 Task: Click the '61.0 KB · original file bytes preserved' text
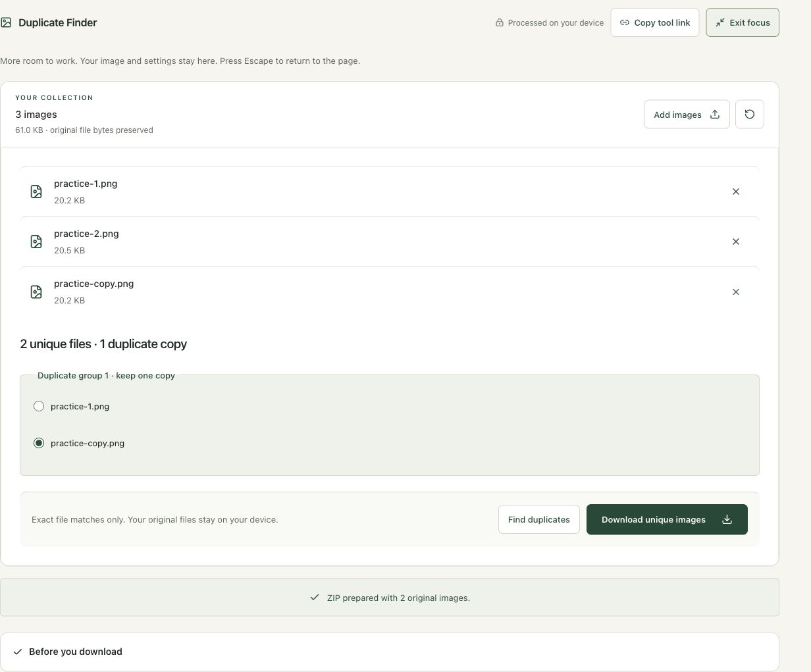pyautogui.click(x=84, y=130)
